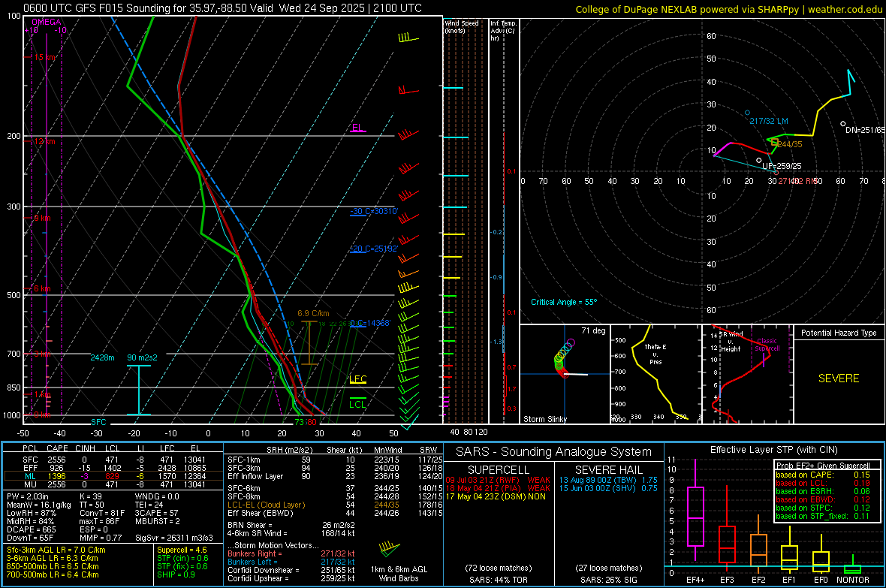Click the sounding title with valid time

(x=223, y=8)
